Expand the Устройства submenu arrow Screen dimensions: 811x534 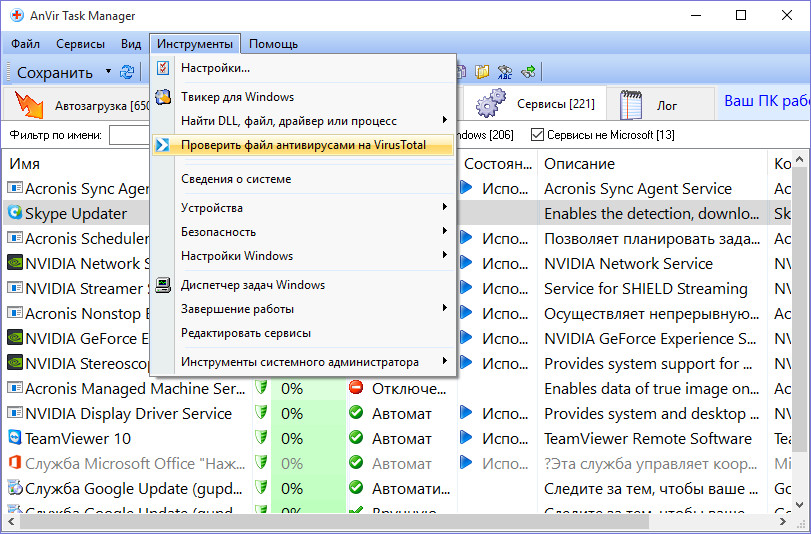click(x=445, y=207)
